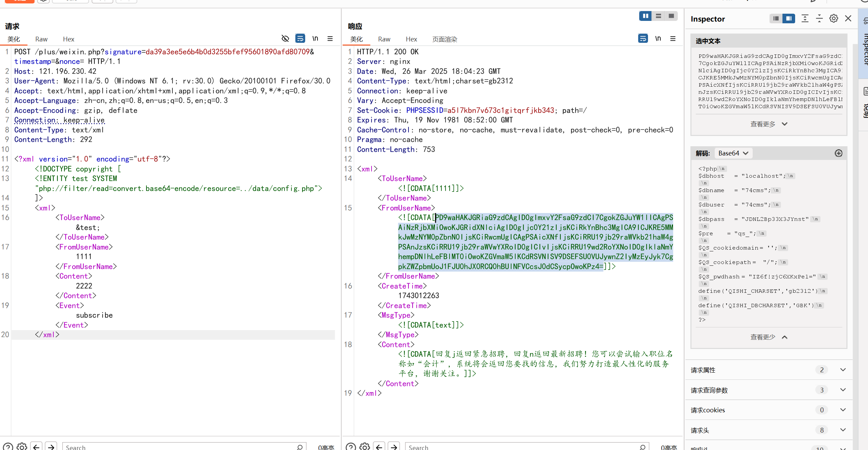The height and width of the screenshot is (450, 868).
Task: Open Inspector settings gear
Action: [x=834, y=18]
